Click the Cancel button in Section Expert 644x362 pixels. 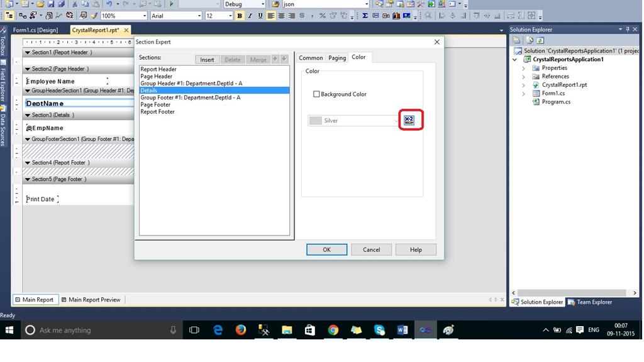coord(371,250)
